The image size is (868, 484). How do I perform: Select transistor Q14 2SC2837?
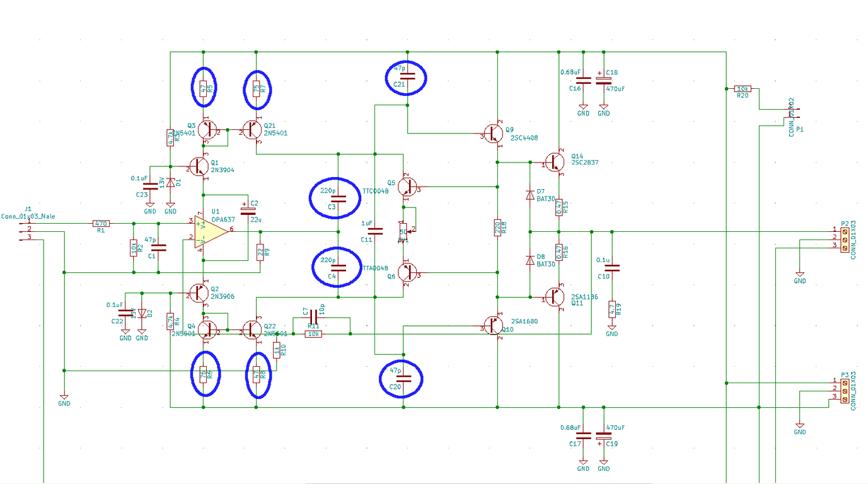[555, 162]
